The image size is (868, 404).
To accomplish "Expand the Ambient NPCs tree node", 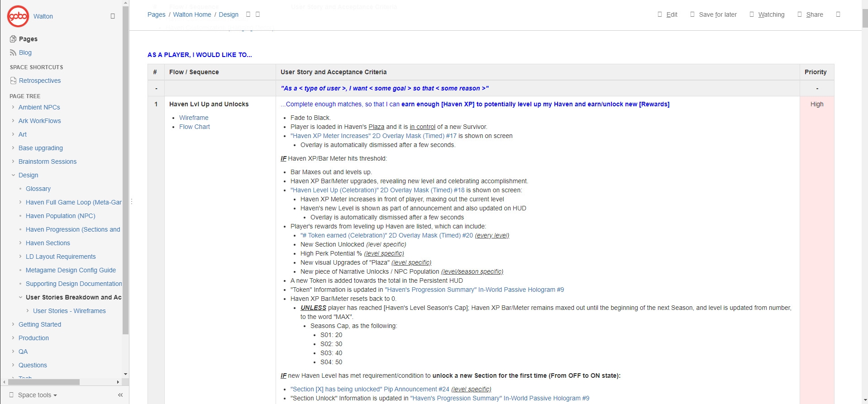I will pyautogui.click(x=13, y=107).
